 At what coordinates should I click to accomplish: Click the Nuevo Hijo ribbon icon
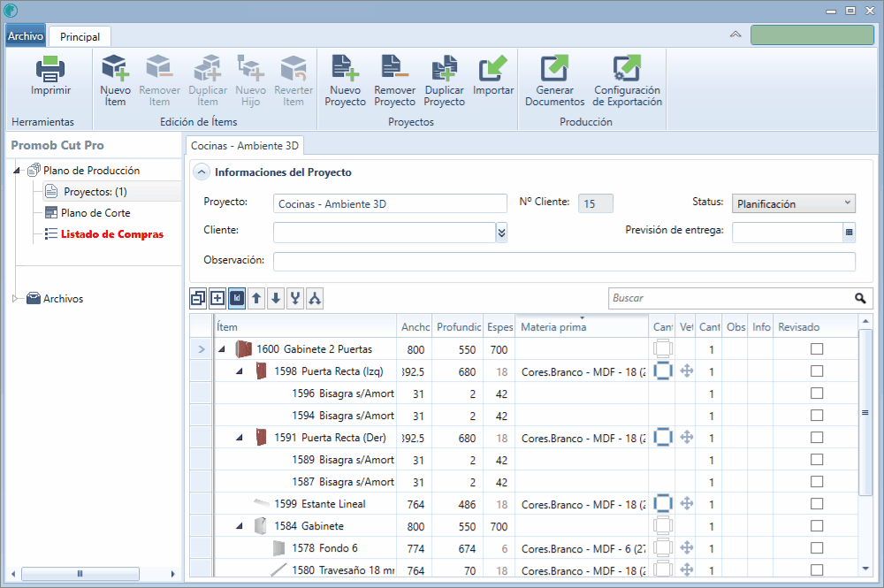tap(250, 68)
